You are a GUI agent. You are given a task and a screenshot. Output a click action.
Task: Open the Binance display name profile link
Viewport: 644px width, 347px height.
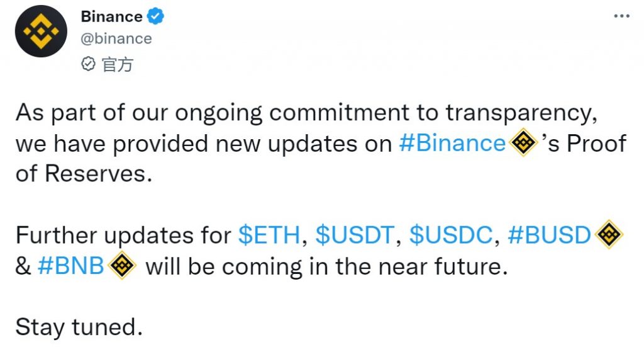pos(111,16)
